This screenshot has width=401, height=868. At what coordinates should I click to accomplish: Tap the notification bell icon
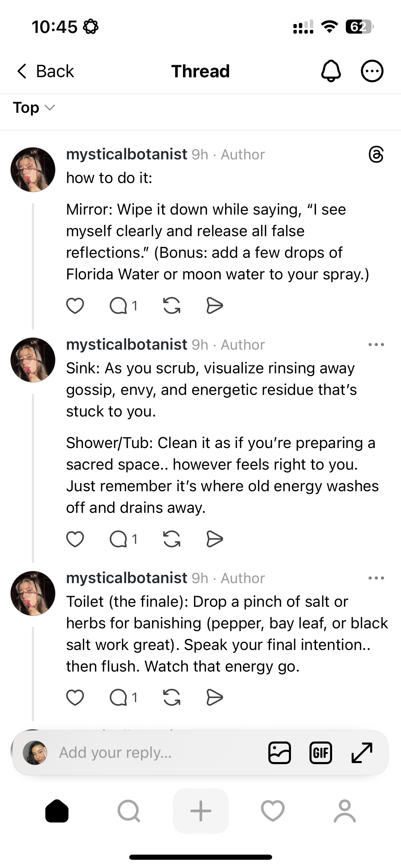coord(331,71)
